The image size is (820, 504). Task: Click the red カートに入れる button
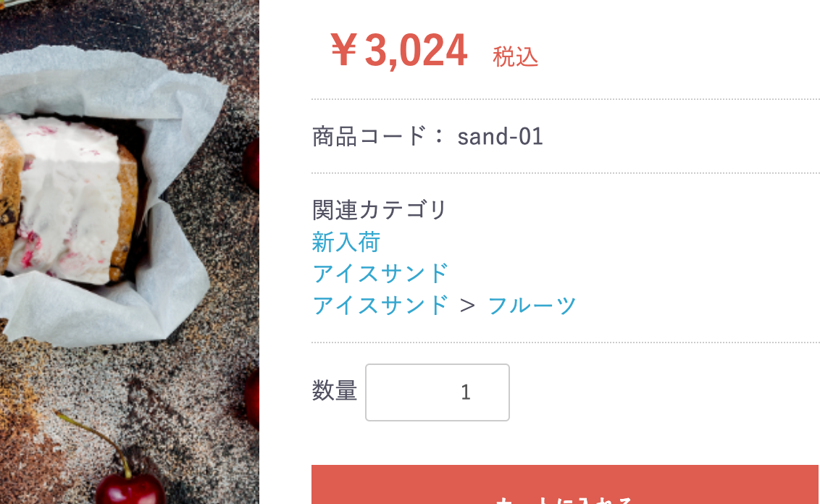[565, 484]
